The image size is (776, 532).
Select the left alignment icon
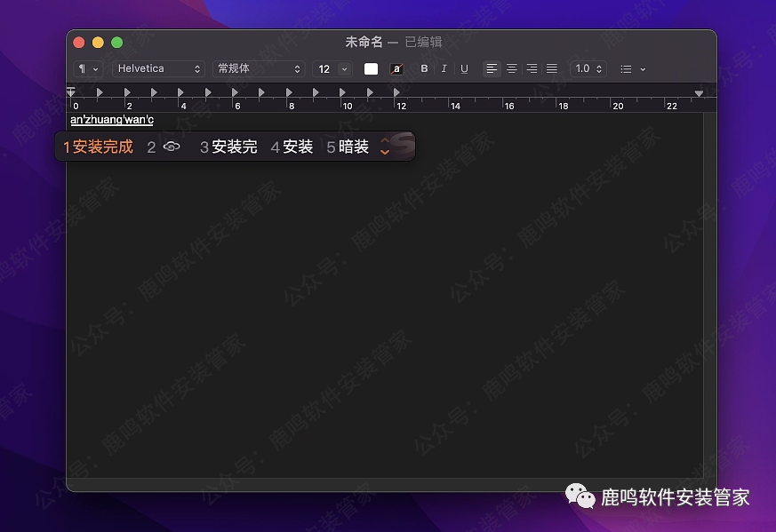point(492,68)
